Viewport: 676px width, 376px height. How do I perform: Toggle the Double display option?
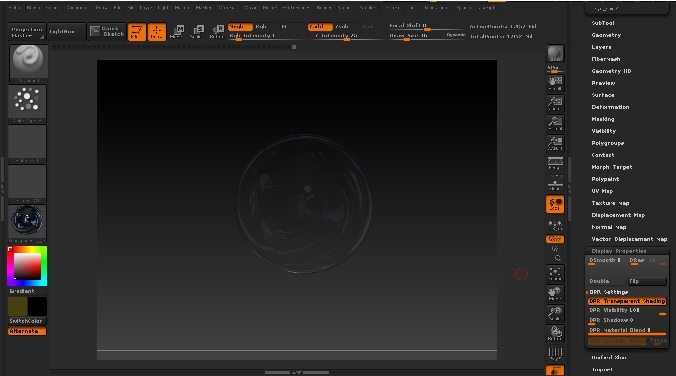click(x=607, y=281)
